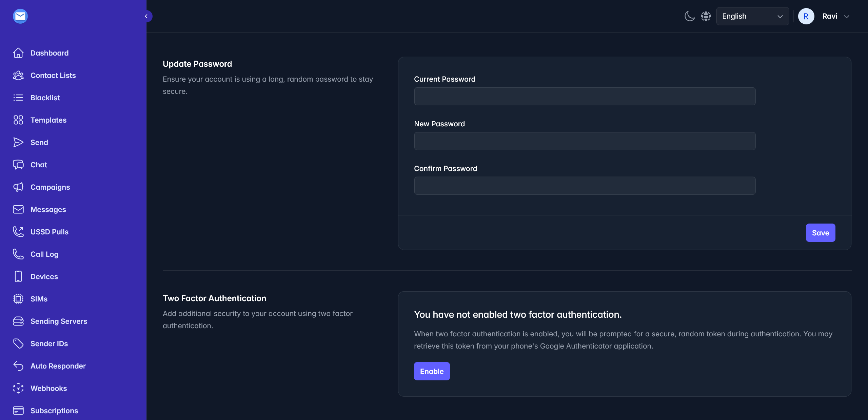Click the Contact Lists people icon
868x420 pixels.
pos(18,75)
